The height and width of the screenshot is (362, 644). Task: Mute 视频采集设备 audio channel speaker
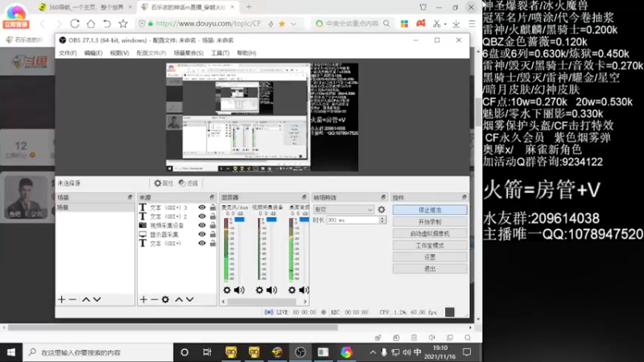pos(271,290)
